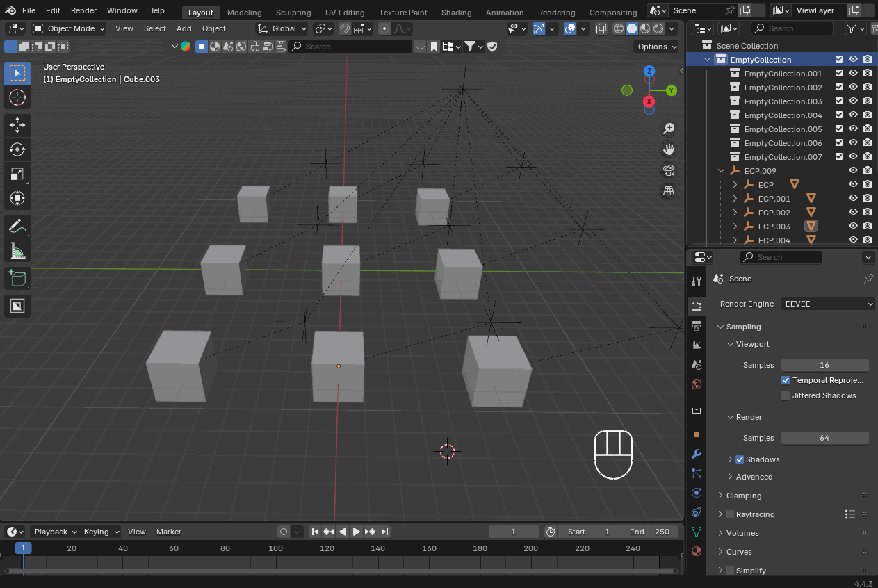The width and height of the screenshot is (878, 588).
Task: Select the Scale tool
Action: pyautogui.click(x=17, y=174)
